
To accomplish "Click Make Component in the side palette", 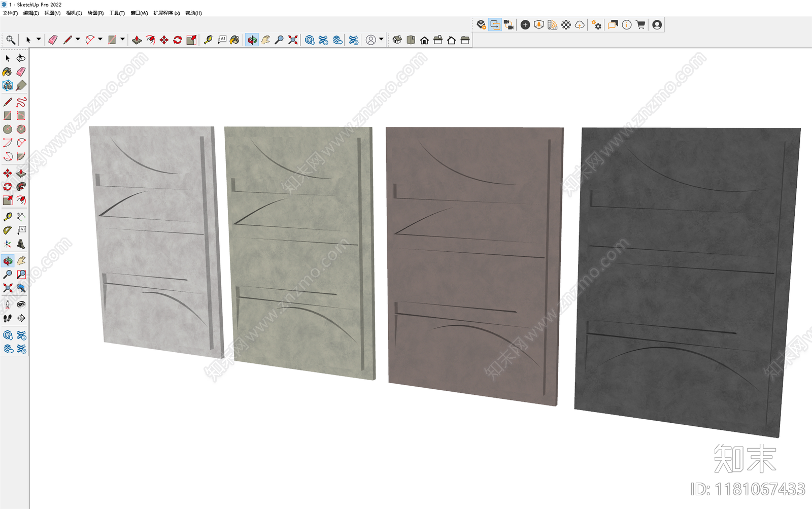I will pos(8,85).
